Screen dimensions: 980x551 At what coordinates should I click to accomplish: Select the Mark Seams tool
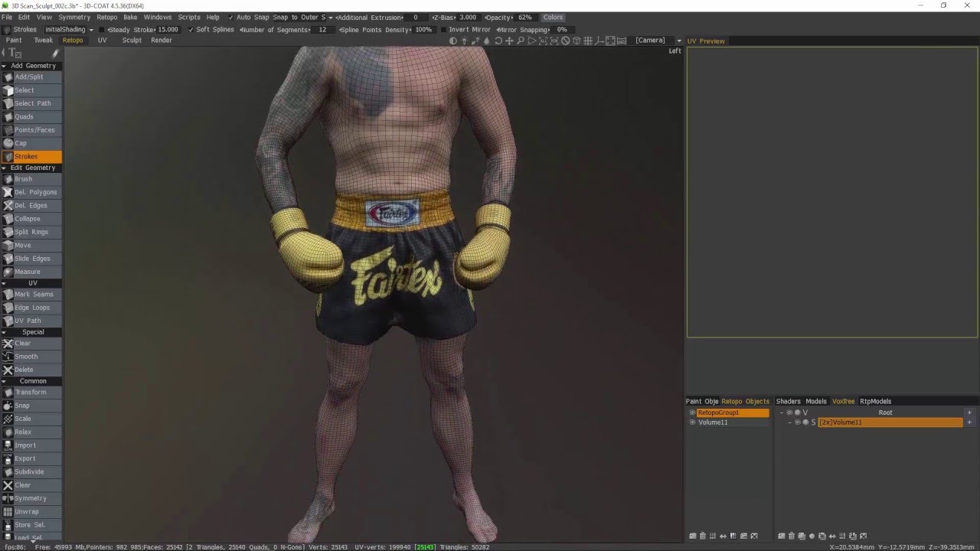tap(31, 294)
